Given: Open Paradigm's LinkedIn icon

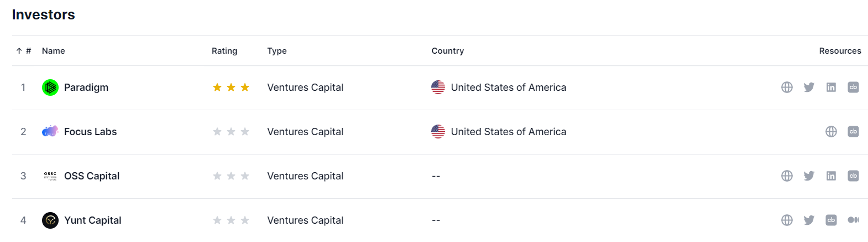Looking at the screenshot, I should (831, 87).
